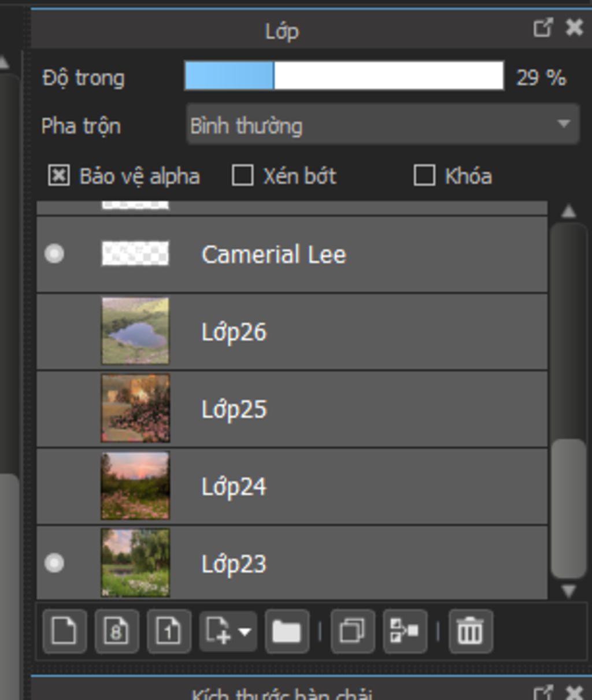Select the Lớp24 layer name

[x=234, y=487]
